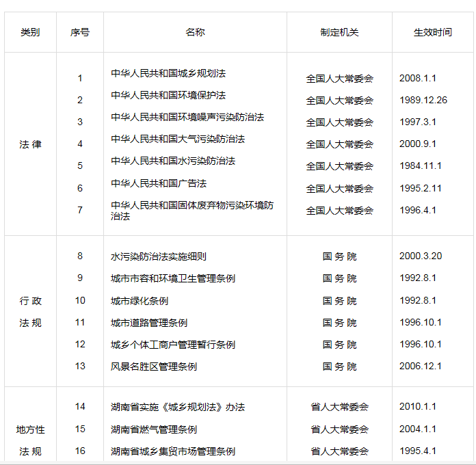Select 中华人民共和国城乡规划法 entry
This screenshot has width=476, height=465.
pyautogui.click(x=168, y=73)
